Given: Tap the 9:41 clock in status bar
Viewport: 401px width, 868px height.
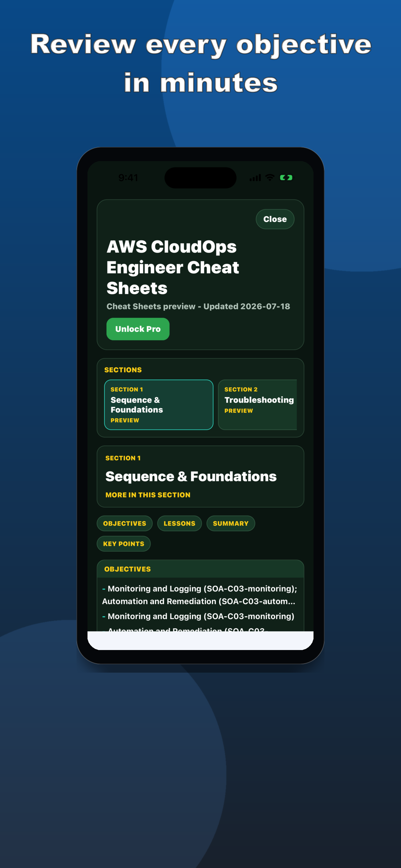Looking at the screenshot, I should (128, 178).
